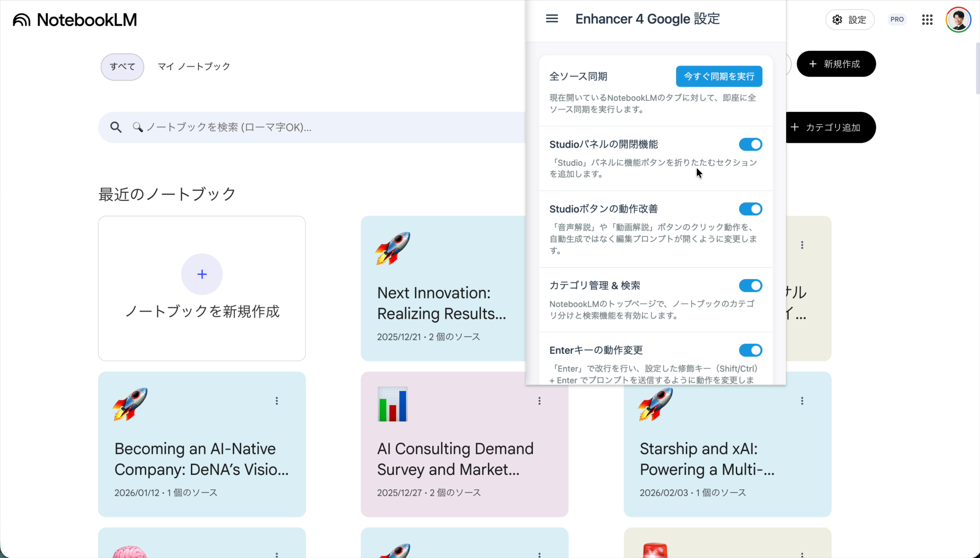
Task: Open the menu on the DeNA notebook card
Action: 277,401
